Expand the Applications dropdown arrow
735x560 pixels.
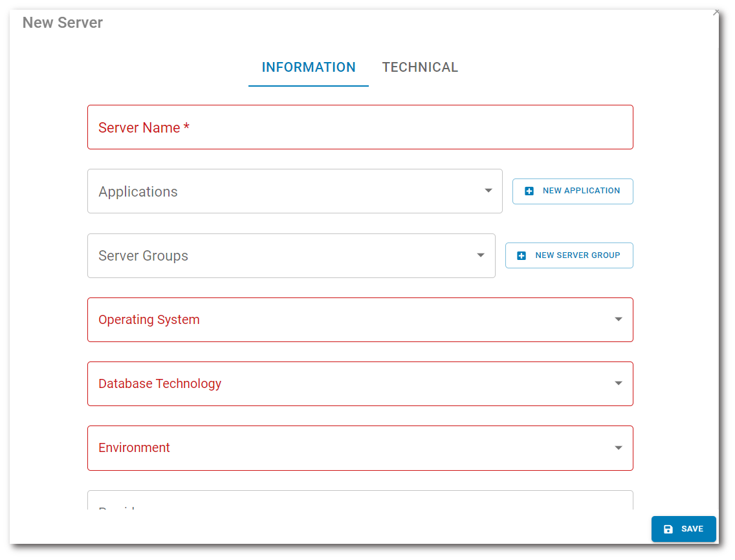tap(488, 191)
